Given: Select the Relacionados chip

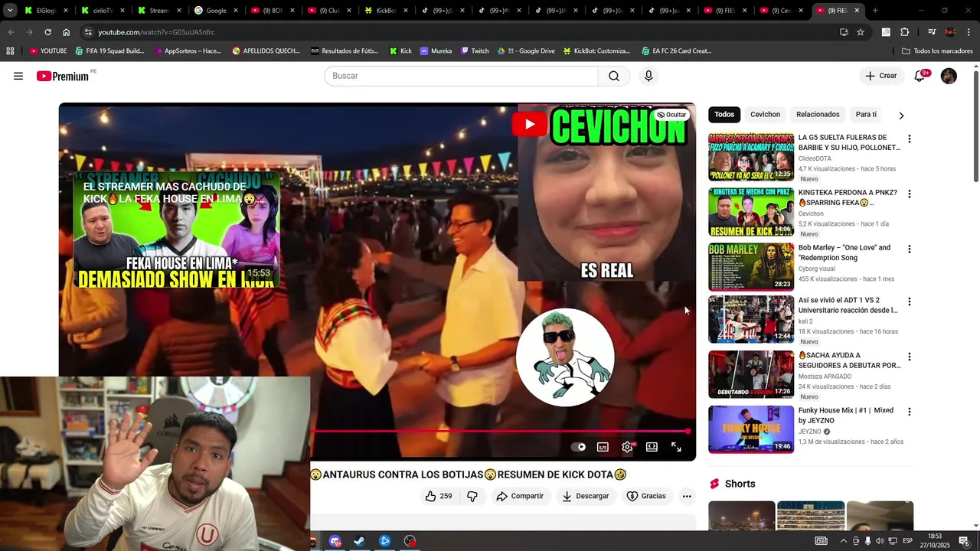Looking at the screenshot, I should point(818,115).
